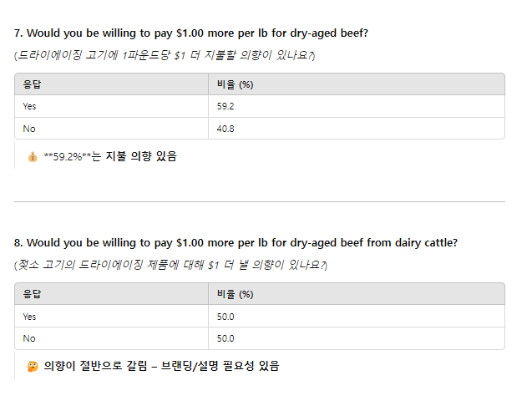The image size is (532, 411).
Task: Click the money bag emoji icon
Action: [x=33, y=157]
